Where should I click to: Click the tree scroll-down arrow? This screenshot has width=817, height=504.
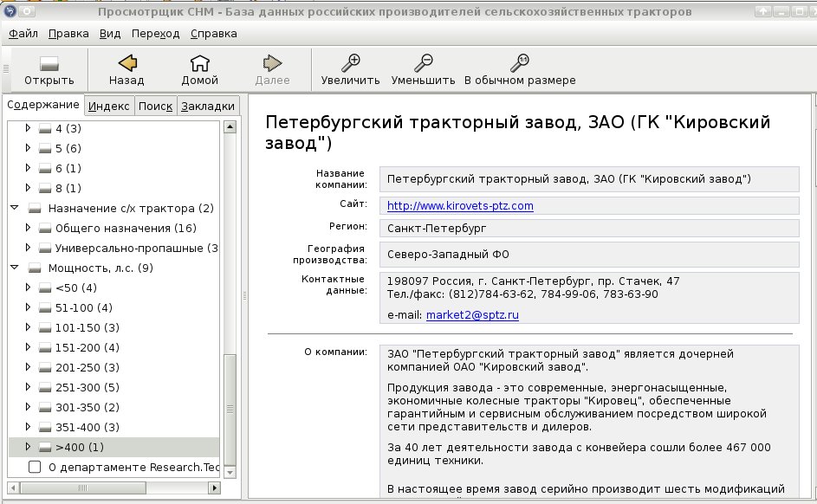(230, 472)
